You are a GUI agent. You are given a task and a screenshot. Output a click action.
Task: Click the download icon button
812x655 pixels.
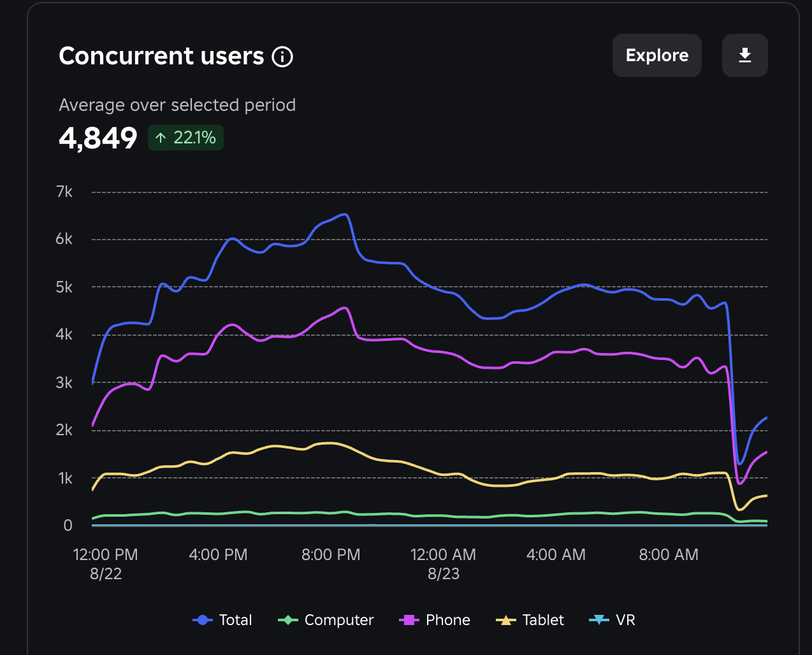744,55
